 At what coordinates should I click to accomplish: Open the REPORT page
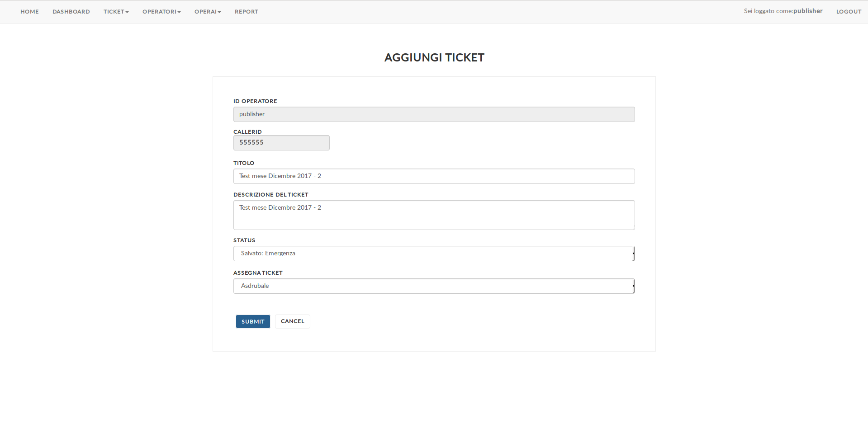tap(246, 12)
